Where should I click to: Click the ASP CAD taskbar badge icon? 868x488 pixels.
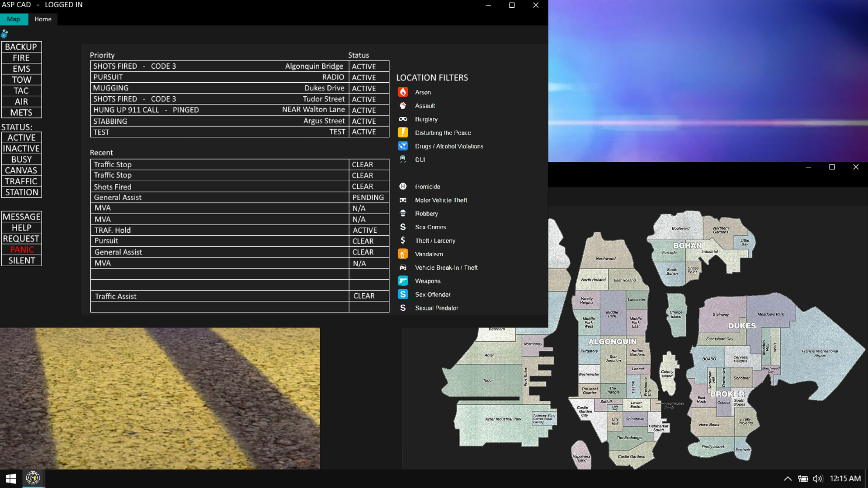click(x=33, y=478)
